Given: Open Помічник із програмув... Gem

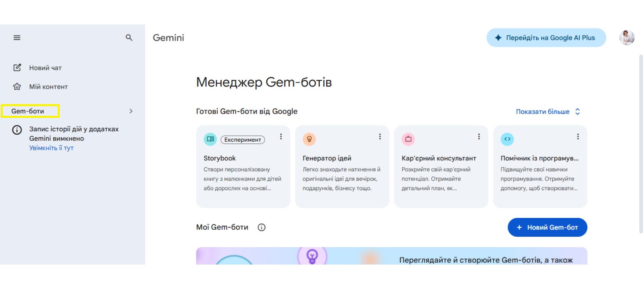Looking at the screenshot, I should pos(540,158).
